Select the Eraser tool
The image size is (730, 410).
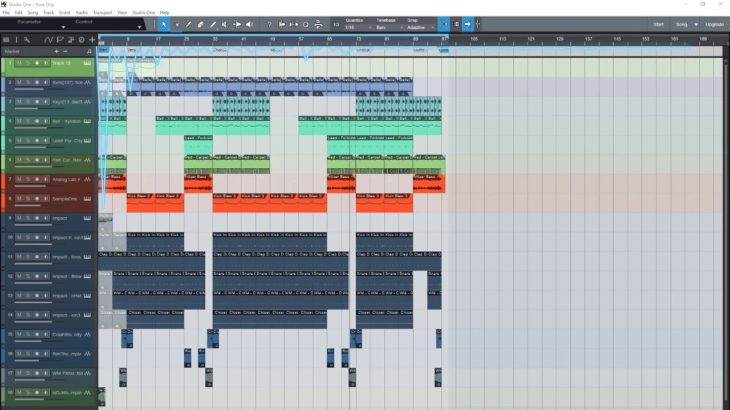point(201,24)
